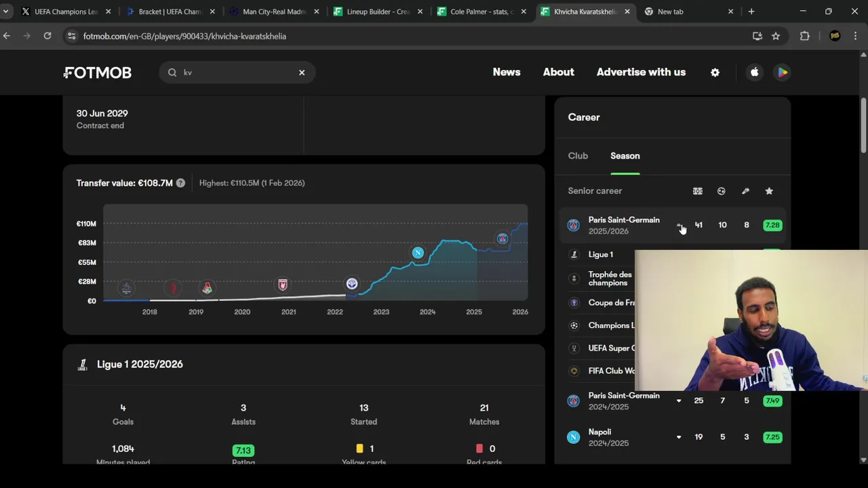Click the browser reload button

tap(47, 36)
